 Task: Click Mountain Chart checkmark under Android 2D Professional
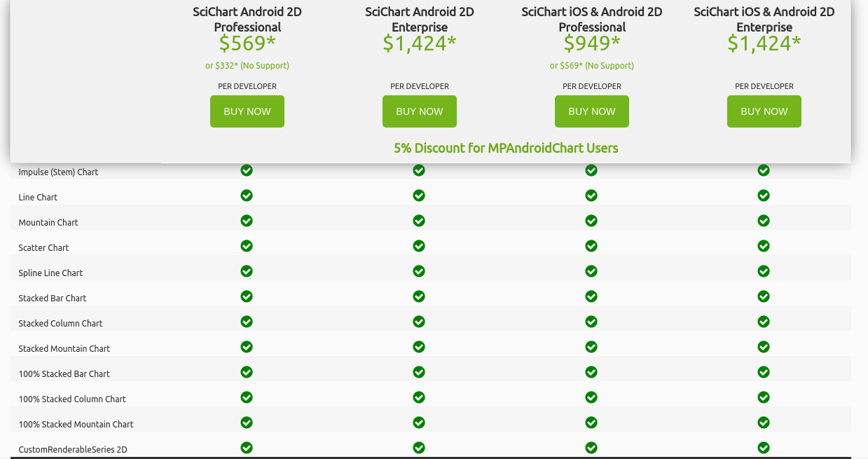pos(247,221)
